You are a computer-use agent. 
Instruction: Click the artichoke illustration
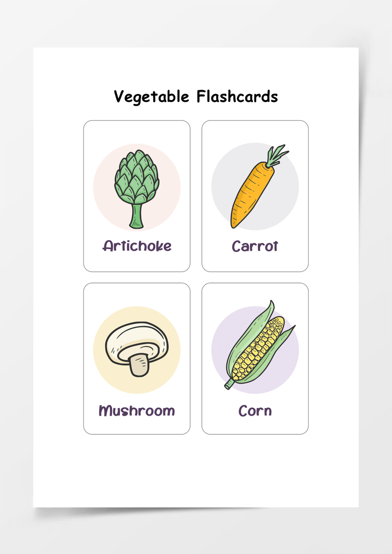[x=137, y=189]
